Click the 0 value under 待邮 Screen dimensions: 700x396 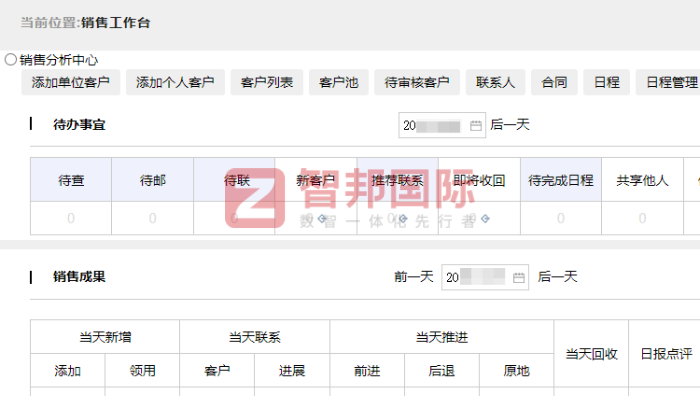153,218
